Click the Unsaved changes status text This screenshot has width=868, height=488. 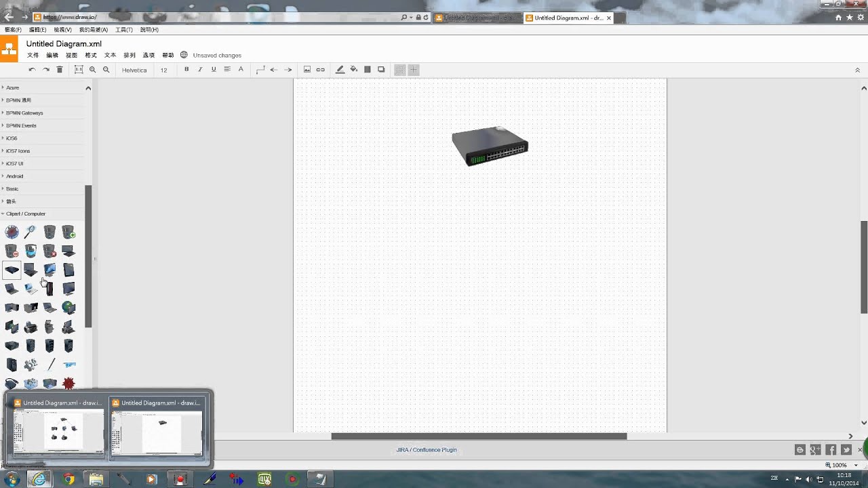(x=217, y=56)
